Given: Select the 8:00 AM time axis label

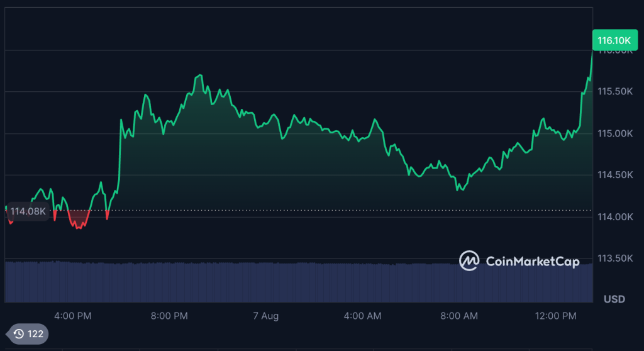Looking at the screenshot, I should click(x=460, y=316).
